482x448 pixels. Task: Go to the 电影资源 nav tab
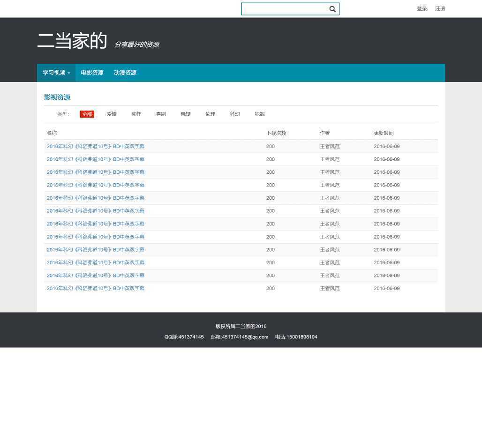click(92, 73)
